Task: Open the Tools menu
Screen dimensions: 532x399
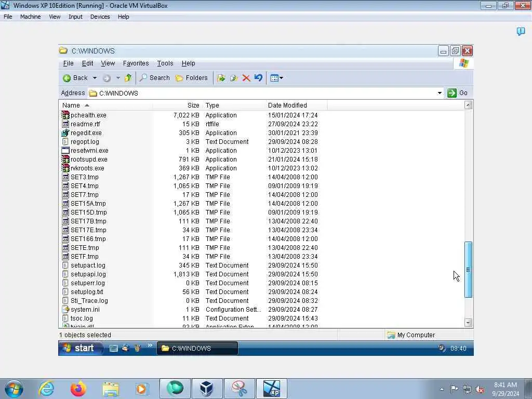Action: click(165, 63)
